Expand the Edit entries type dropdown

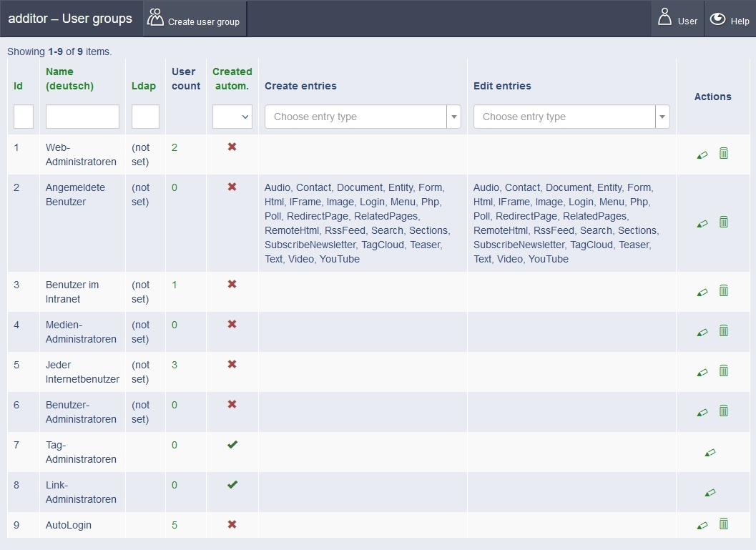point(571,117)
